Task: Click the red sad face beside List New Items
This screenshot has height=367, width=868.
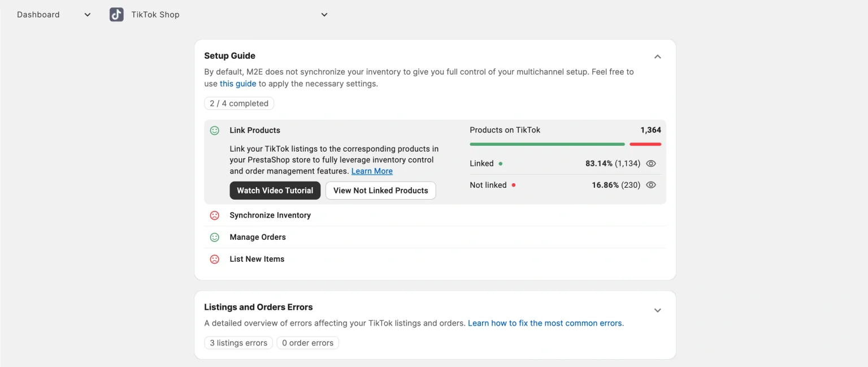Action: pos(215,259)
